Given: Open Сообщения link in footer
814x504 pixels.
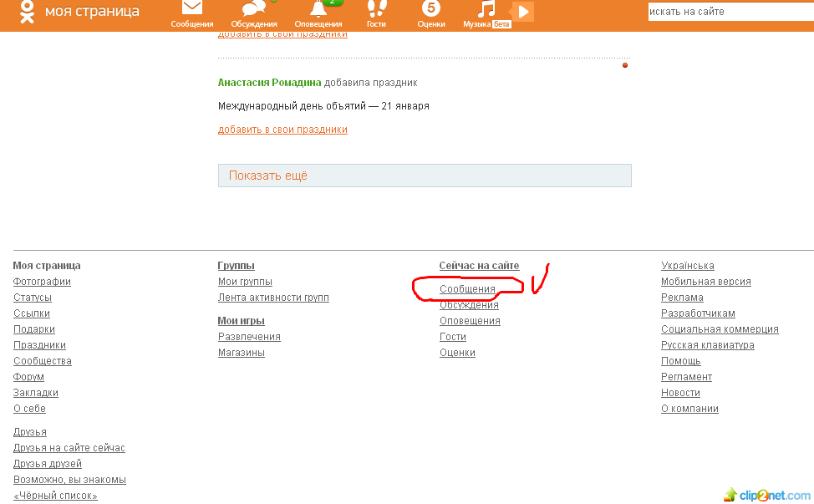Looking at the screenshot, I should coord(467,289).
